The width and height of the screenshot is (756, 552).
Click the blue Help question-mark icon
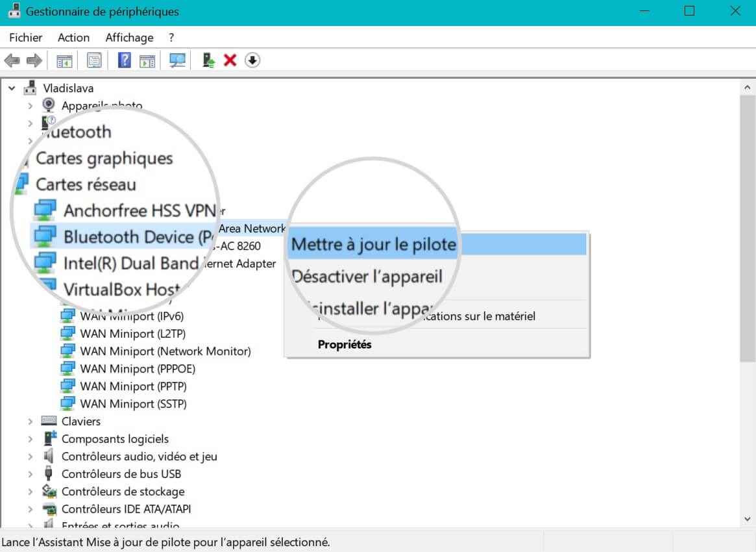click(x=125, y=60)
